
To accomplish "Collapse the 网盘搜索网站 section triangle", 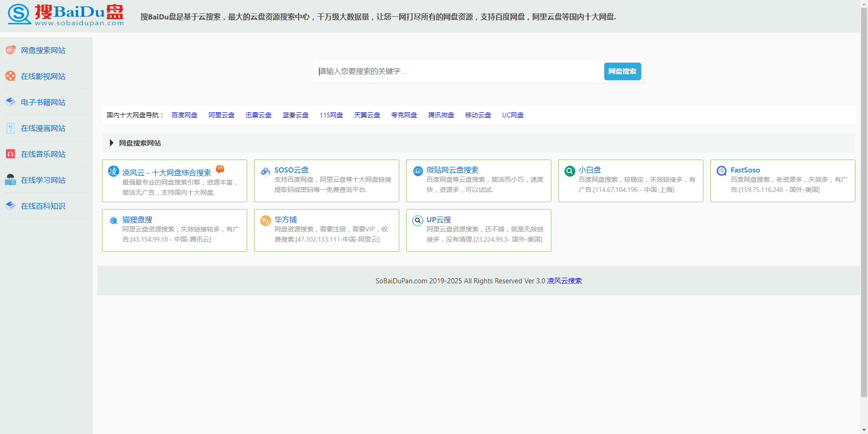I will 111,143.
